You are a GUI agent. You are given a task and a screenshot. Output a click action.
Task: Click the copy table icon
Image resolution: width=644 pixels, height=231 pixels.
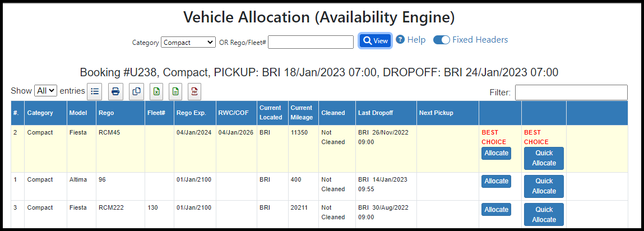coord(136,91)
